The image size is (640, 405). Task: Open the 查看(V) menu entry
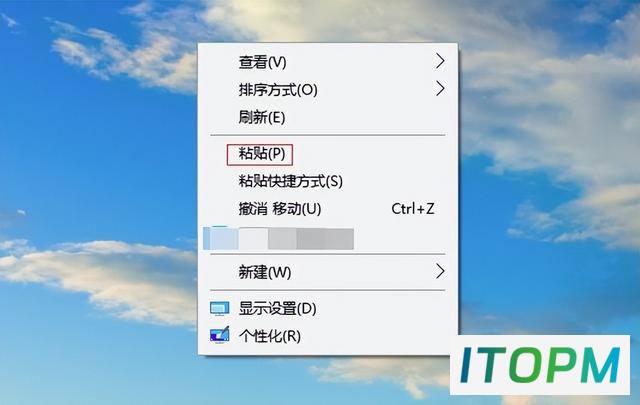click(328, 62)
